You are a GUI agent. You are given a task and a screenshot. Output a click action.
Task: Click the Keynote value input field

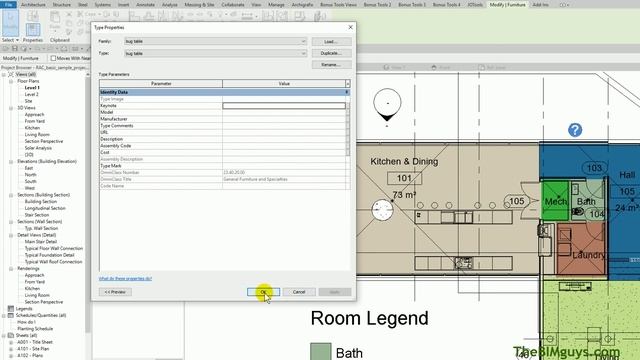[x=284, y=106]
